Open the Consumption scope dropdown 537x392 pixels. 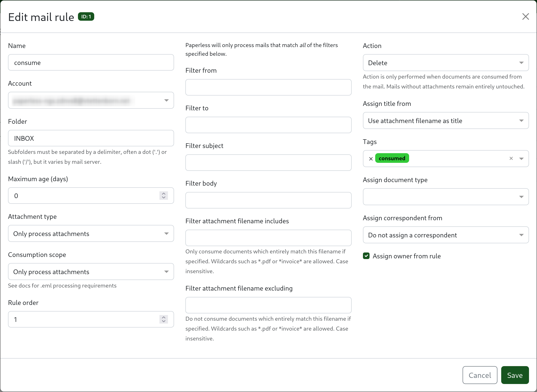tap(91, 272)
